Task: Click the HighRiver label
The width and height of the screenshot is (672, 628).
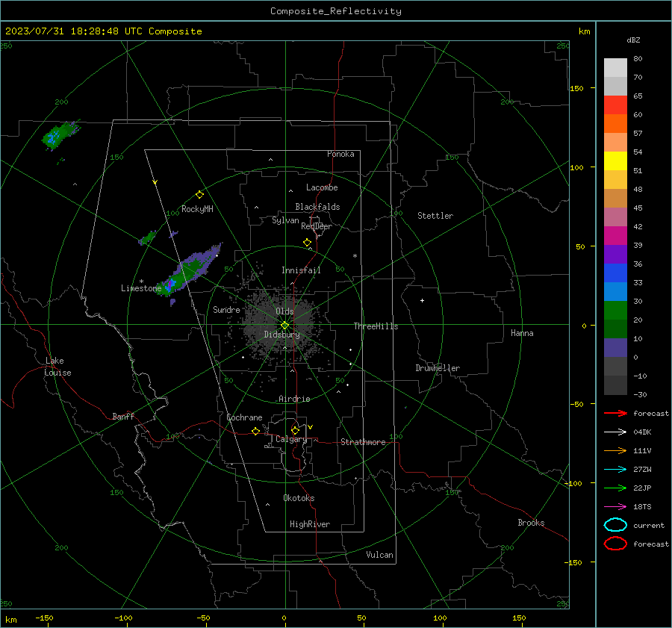Action: click(x=310, y=524)
